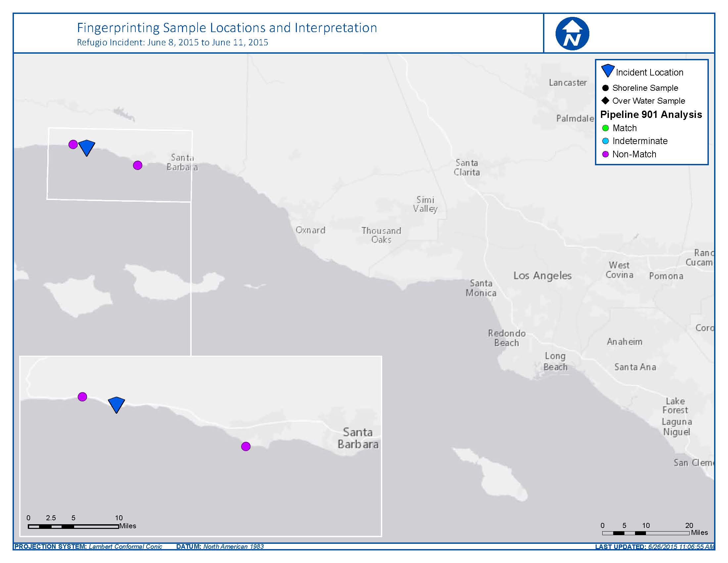This screenshot has width=728, height=563.
Task: Click the purple marker west of incident in inset
Action: 82,396
